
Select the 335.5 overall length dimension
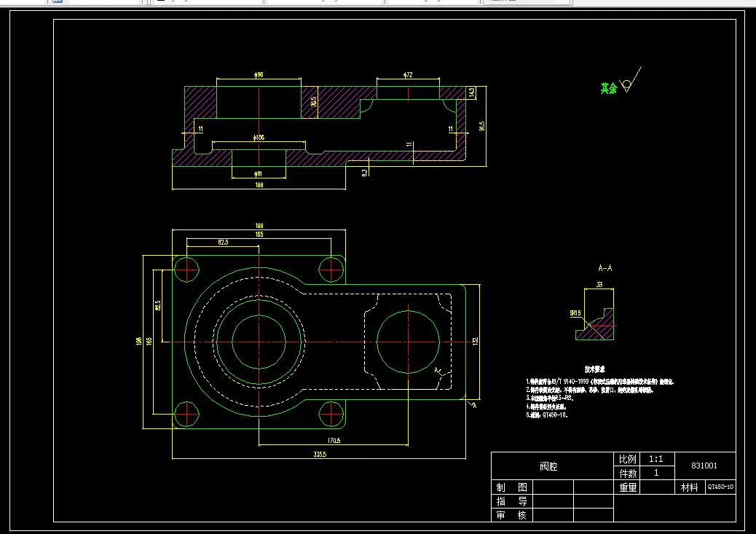320,455
